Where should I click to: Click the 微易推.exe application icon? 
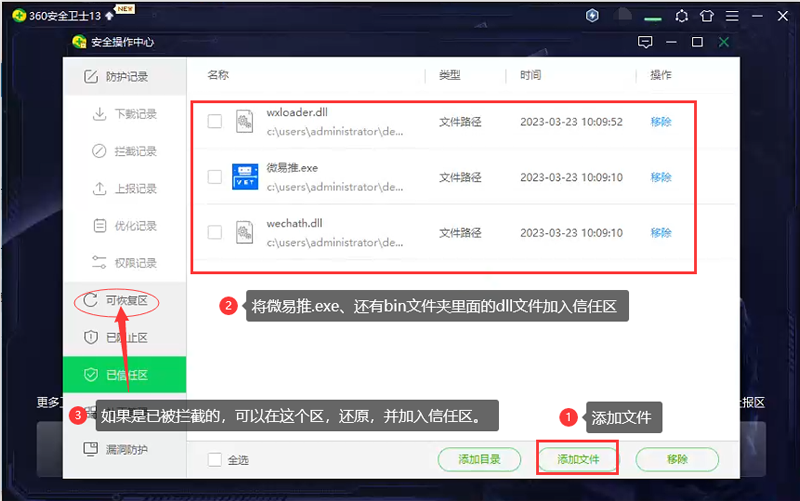245,177
